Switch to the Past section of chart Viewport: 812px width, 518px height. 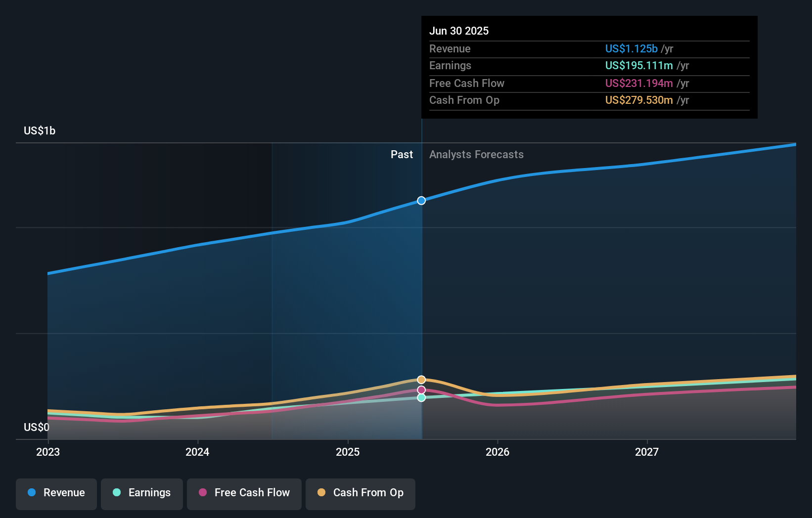402,155
